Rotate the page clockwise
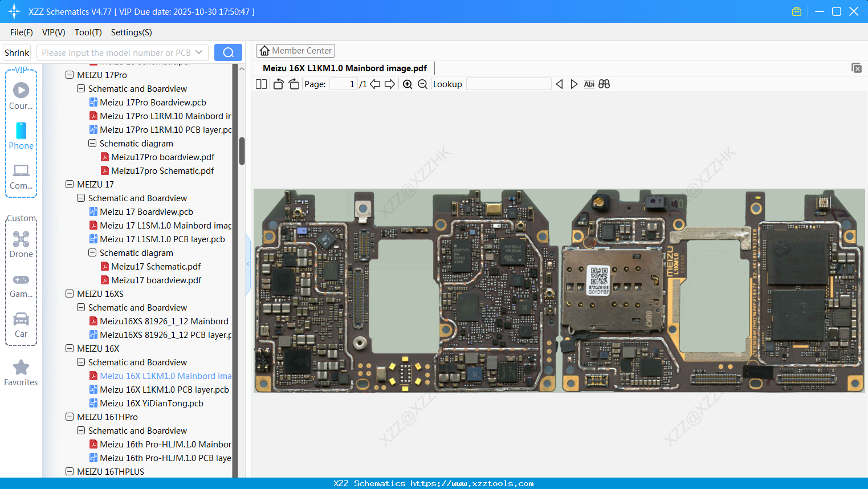 pos(294,84)
